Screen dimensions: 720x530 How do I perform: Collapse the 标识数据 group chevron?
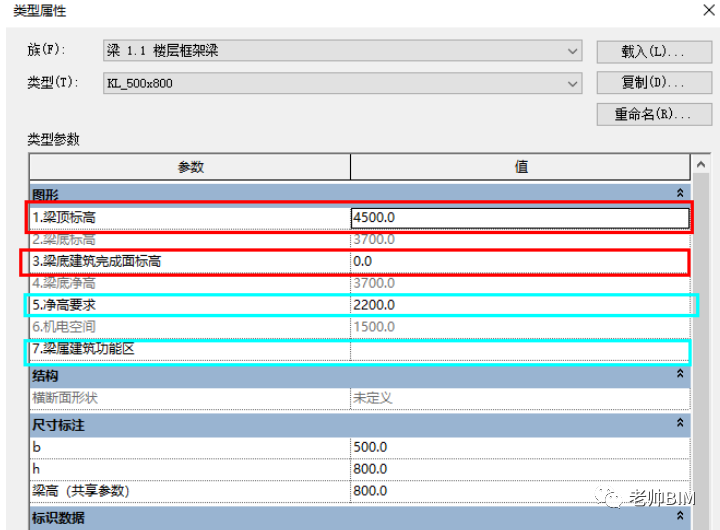coord(680,516)
